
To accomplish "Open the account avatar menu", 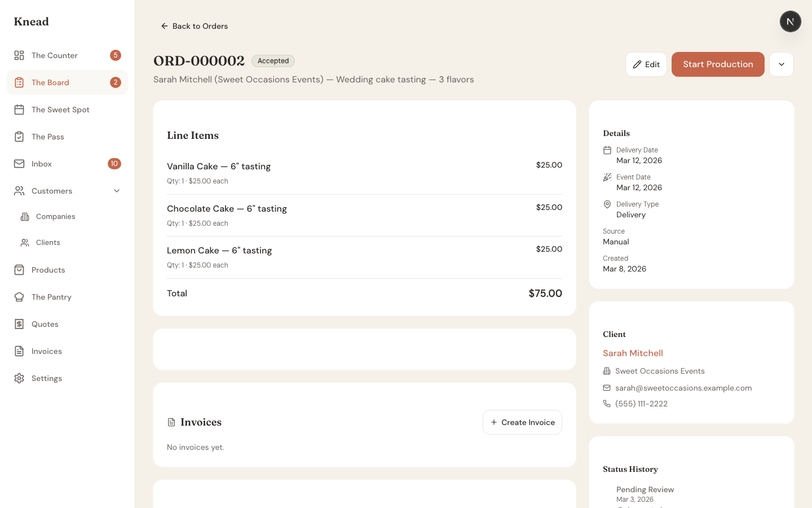I will point(790,21).
